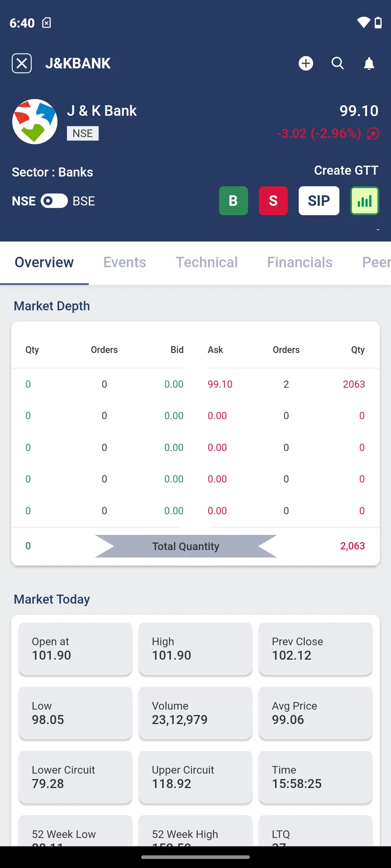
Task: Switch to the Events tab
Action: coord(125,263)
